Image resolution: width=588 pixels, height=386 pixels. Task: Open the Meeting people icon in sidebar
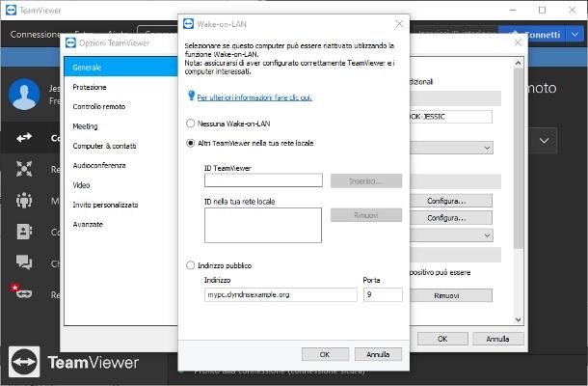(24, 201)
